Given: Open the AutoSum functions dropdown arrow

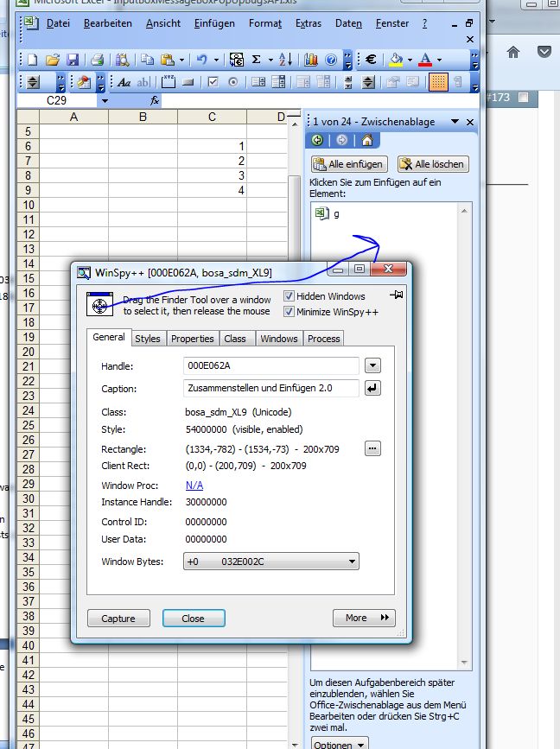Looking at the screenshot, I should click(270, 60).
